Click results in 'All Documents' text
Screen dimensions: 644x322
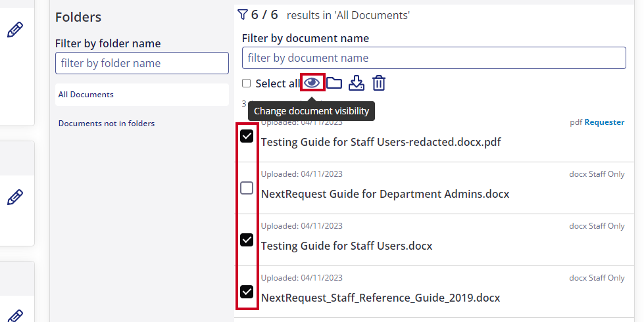tap(348, 16)
